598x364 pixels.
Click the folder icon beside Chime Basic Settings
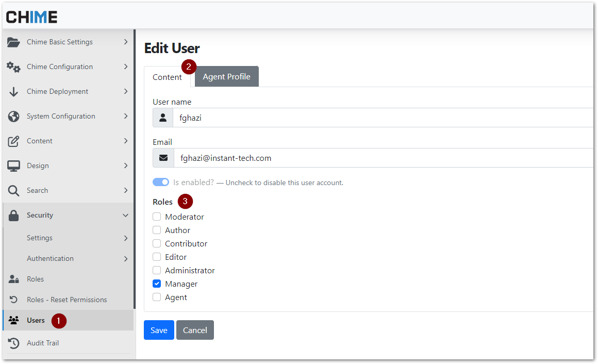[14, 42]
